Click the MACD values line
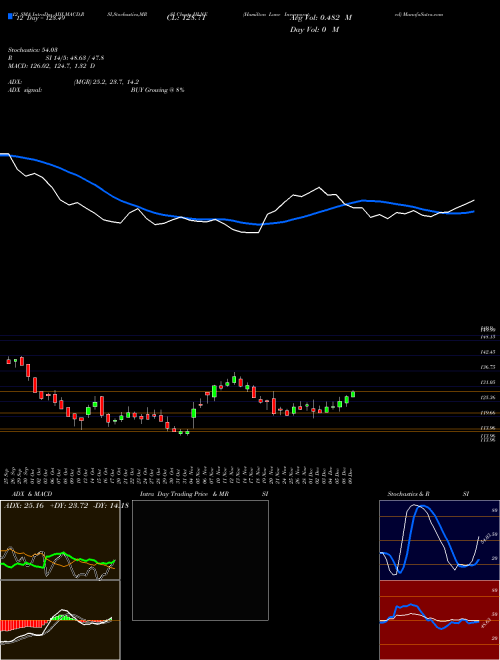The height and width of the screenshot is (660, 500). click(51, 66)
